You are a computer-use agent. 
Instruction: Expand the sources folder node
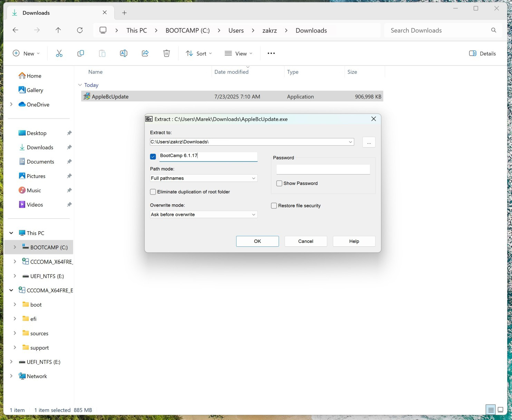coord(15,333)
